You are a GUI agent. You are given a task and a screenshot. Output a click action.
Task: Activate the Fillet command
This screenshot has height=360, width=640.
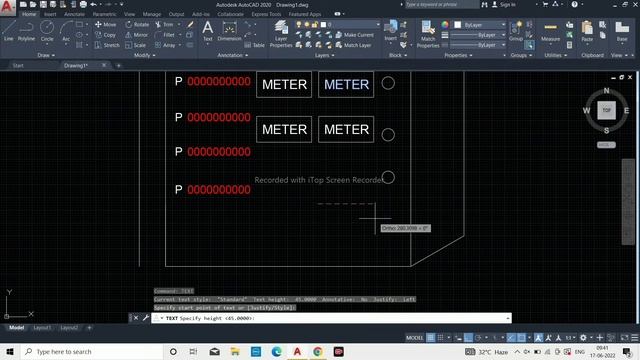click(165, 35)
